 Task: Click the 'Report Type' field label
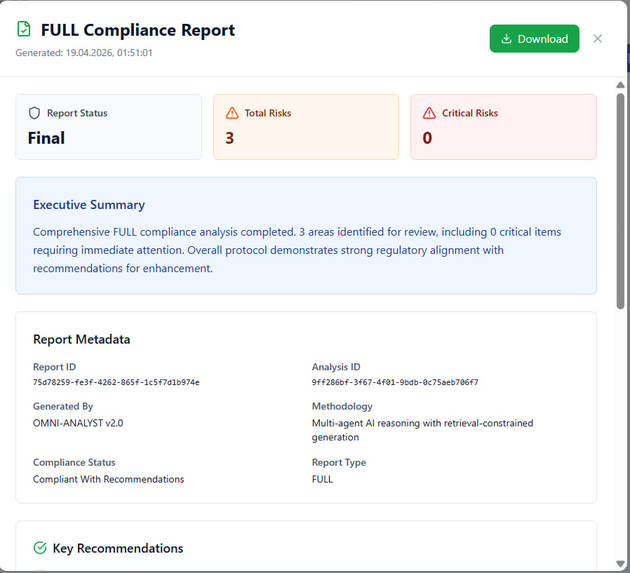click(339, 462)
